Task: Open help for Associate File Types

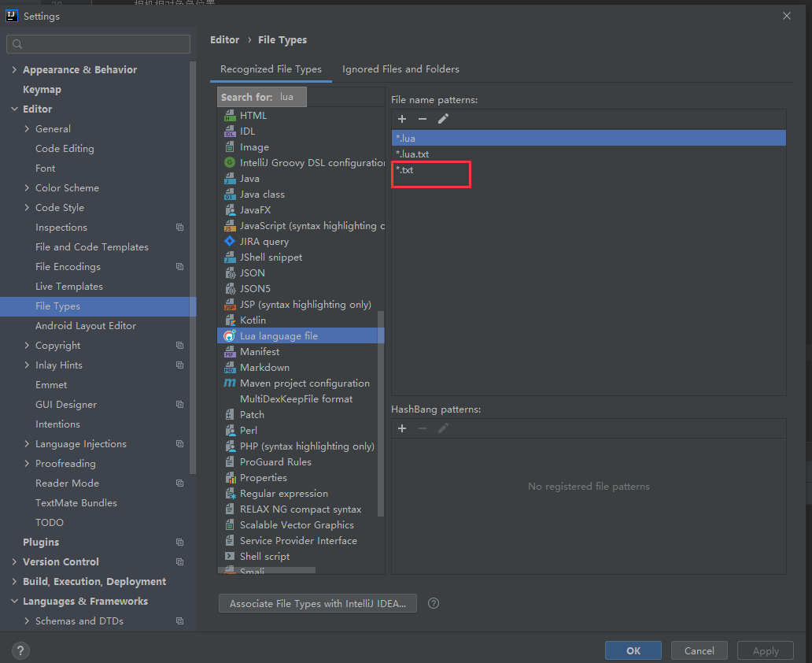Action: (434, 603)
